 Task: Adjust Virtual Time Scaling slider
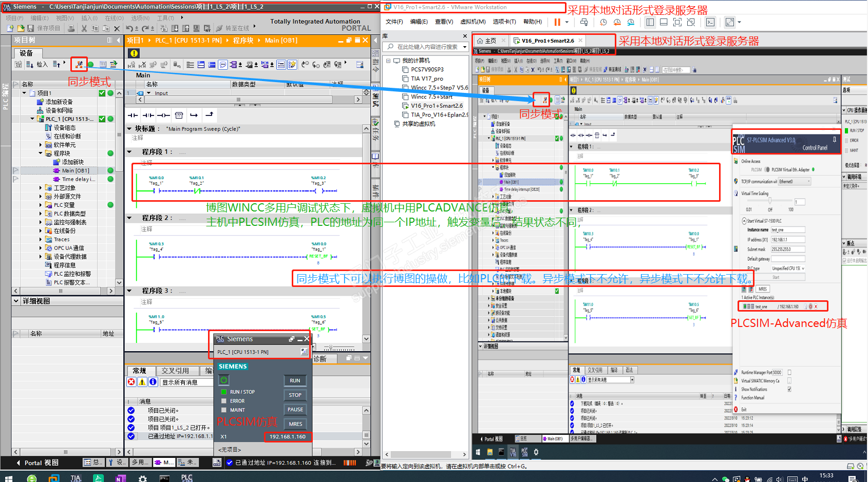pyautogui.click(x=770, y=202)
